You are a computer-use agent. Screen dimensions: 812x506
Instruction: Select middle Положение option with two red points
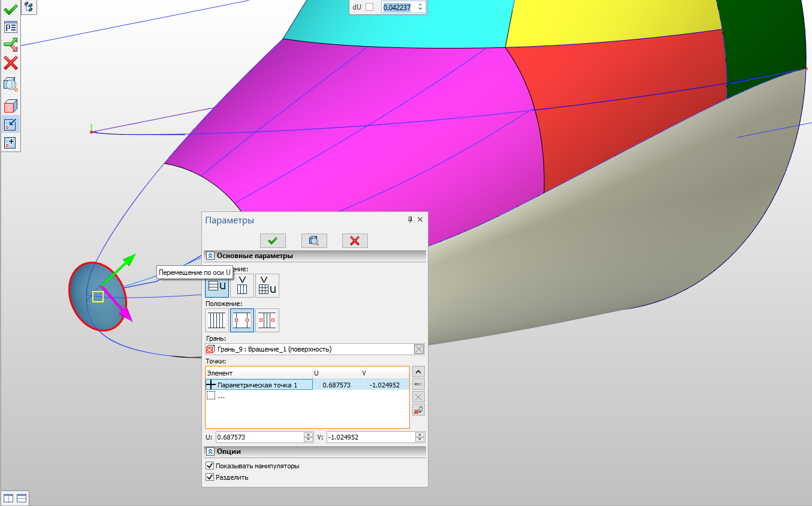242,320
